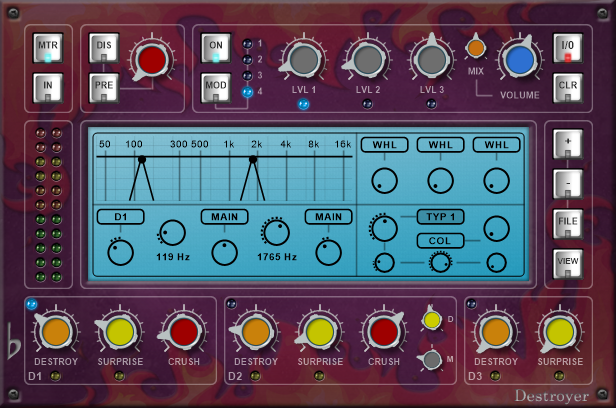Open the D1 band selector
Viewport: 616px width, 408px height.
click(120, 217)
